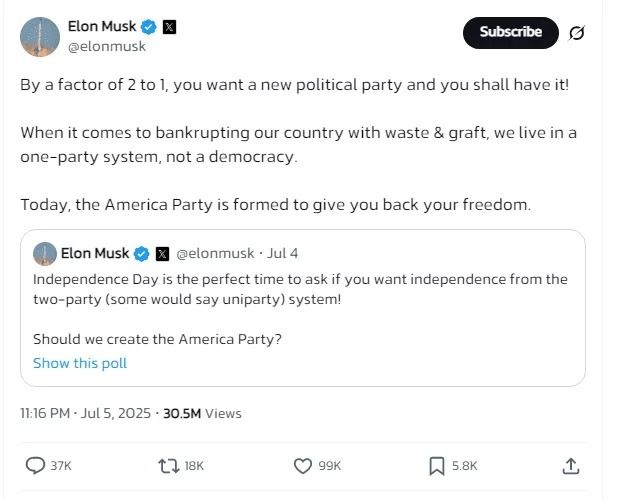Click the Grok icon beside Subscribe
This screenshot has width=619, height=500.
[576, 33]
